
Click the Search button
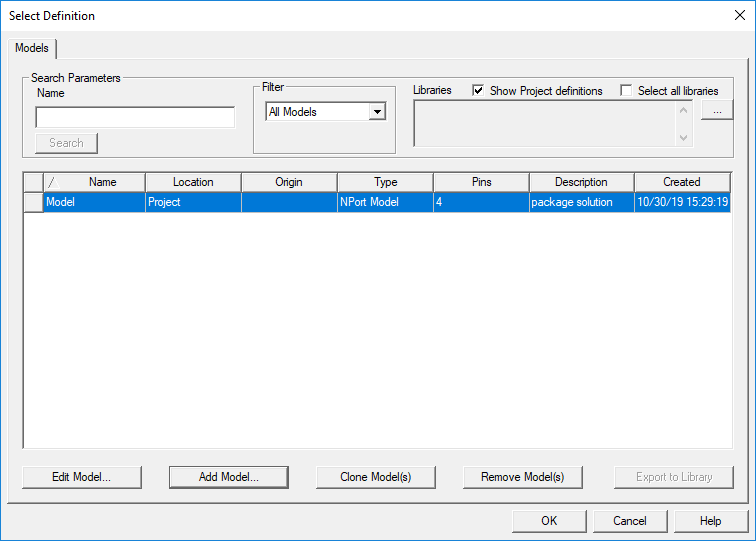click(67, 143)
